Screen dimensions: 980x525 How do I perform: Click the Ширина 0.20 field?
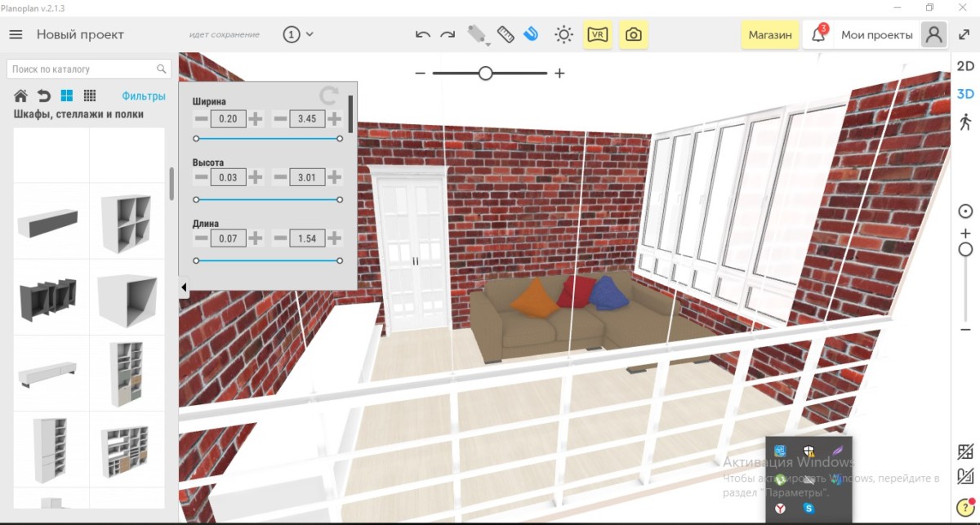coord(228,119)
